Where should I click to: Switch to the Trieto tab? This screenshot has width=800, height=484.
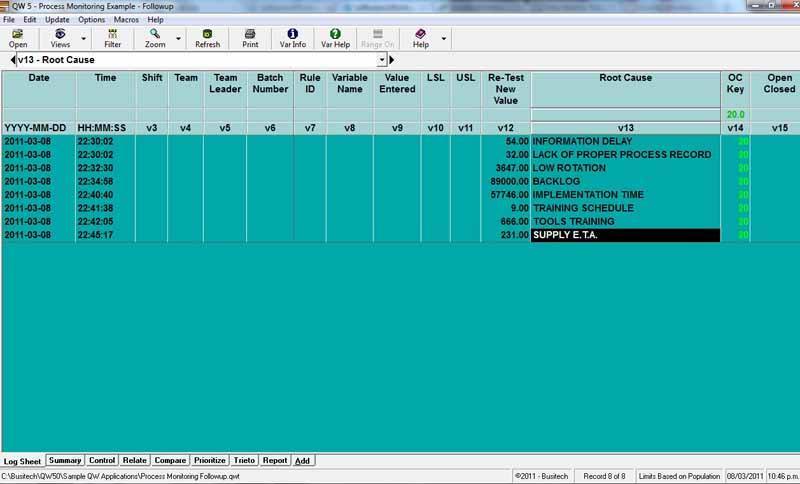[x=244, y=460]
